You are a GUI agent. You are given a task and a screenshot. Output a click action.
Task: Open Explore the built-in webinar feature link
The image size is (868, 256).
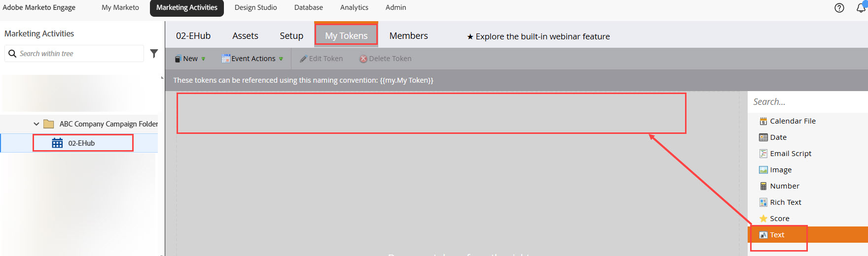coord(539,36)
